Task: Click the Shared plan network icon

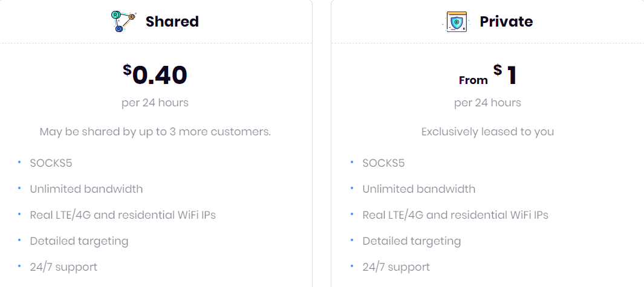Action: pos(123,21)
